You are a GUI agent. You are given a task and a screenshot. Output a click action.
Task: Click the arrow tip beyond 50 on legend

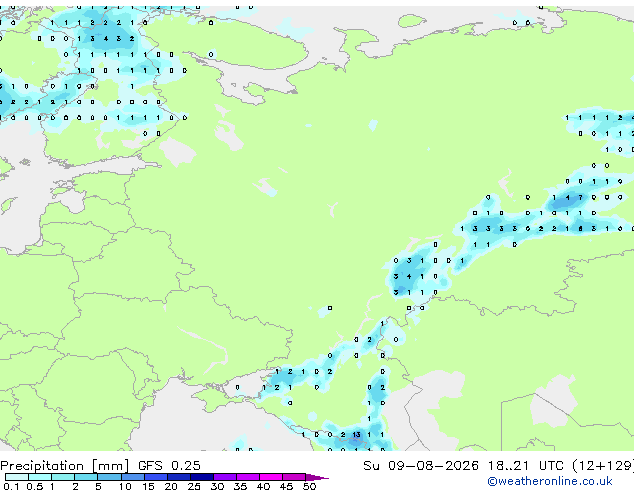317,477
